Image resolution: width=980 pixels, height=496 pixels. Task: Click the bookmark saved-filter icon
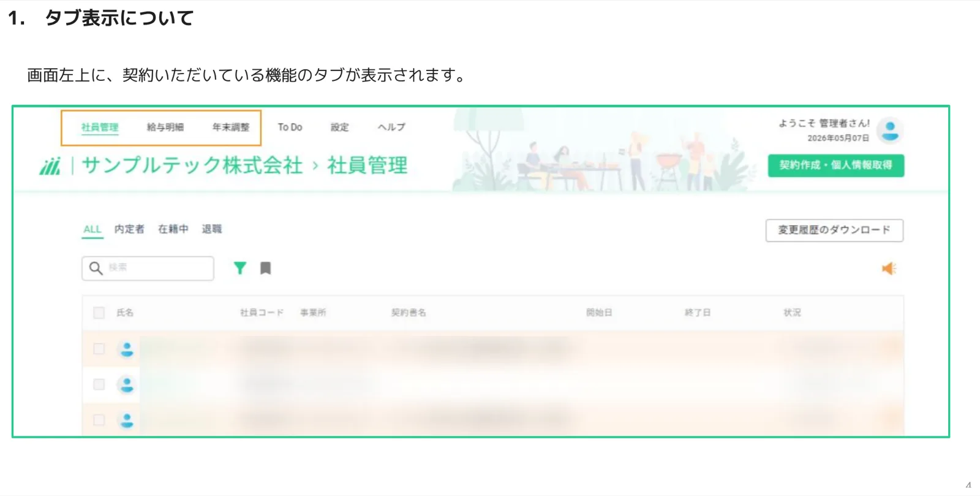click(x=265, y=268)
